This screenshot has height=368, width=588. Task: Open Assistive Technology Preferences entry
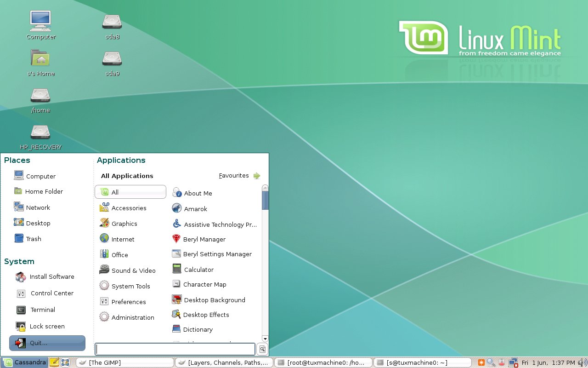pos(215,224)
